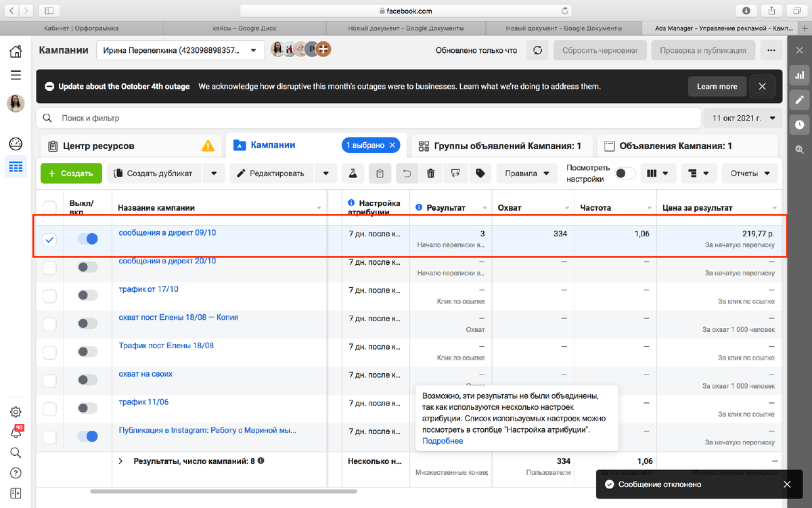Delete selected campaign with trash icon
812x508 pixels.
point(431,173)
